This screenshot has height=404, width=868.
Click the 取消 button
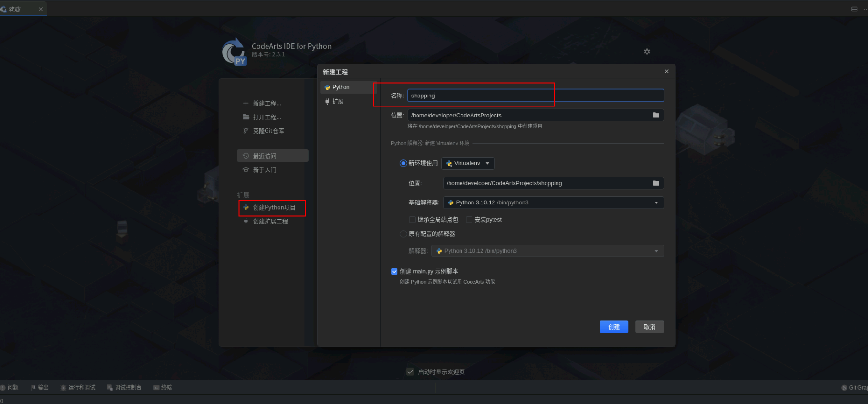(650, 327)
